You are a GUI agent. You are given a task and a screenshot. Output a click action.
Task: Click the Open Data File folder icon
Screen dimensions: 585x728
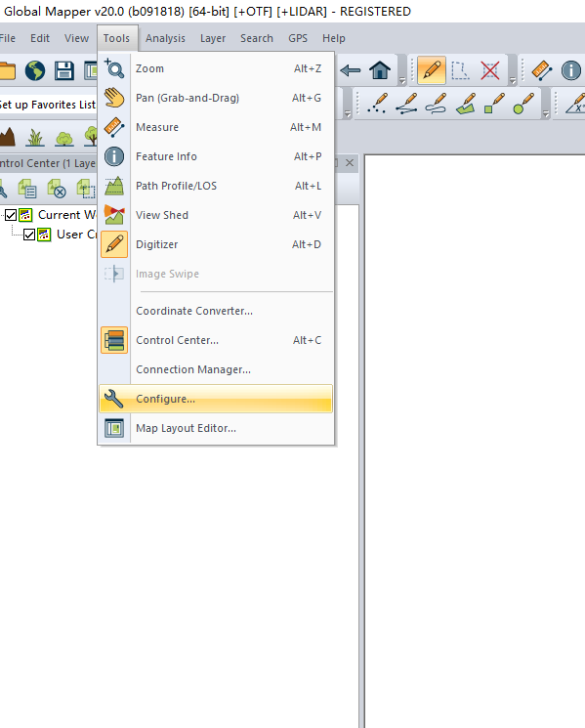[x=8, y=71]
